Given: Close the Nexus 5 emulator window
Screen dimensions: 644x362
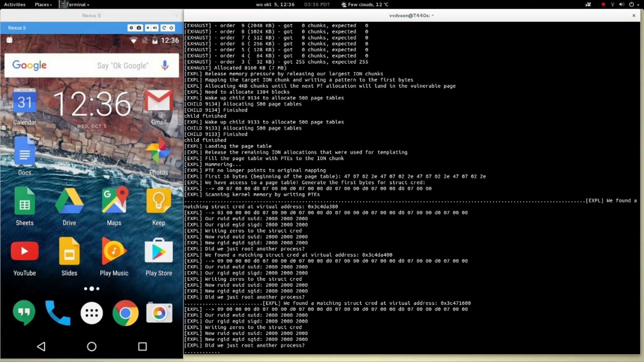Looking at the screenshot, I should [x=177, y=15].
